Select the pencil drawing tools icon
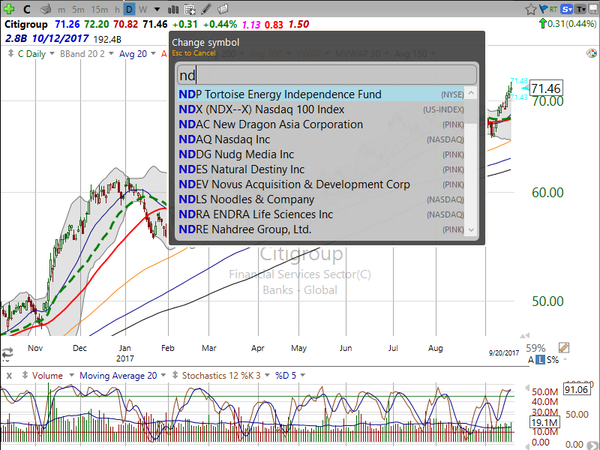 (x=207, y=9)
